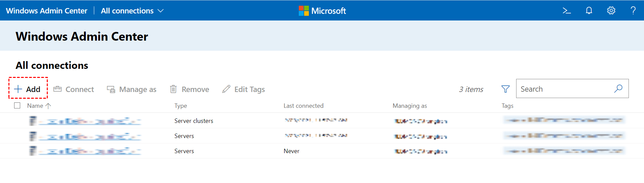Viewport: 644px width, 183px height.
Task: Expand the All connections dropdown
Action: 132,11
